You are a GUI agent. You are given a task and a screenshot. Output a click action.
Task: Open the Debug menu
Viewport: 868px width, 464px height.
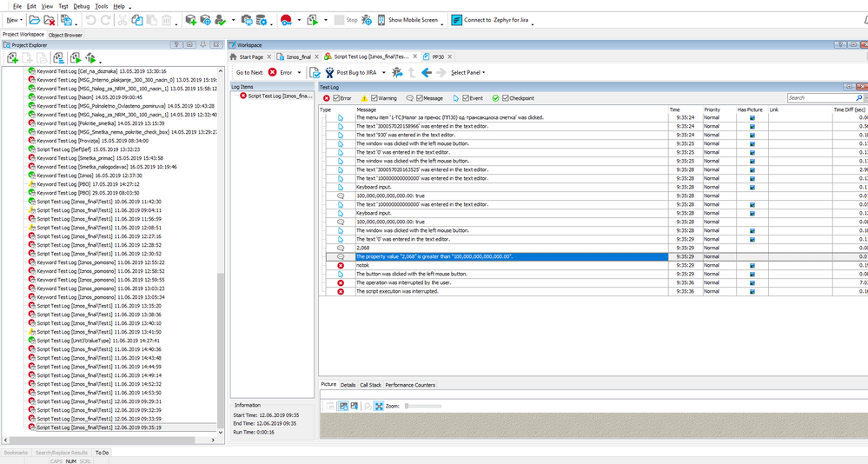(x=81, y=6)
